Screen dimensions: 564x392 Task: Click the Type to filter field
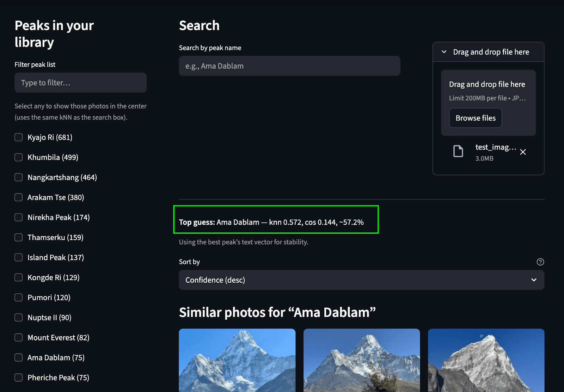coord(80,82)
